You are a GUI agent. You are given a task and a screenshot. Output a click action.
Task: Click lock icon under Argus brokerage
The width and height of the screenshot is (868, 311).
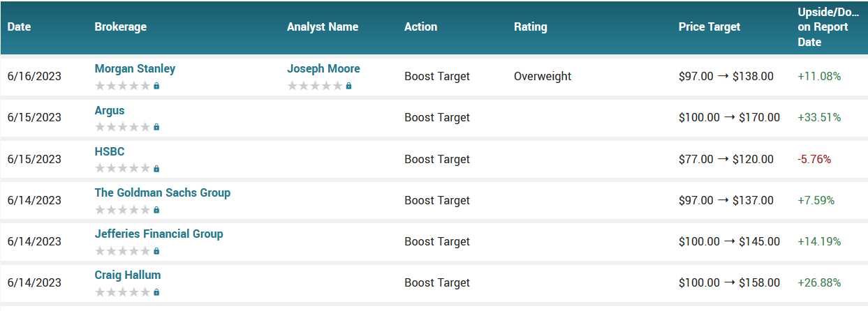click(x=156, y=127)
